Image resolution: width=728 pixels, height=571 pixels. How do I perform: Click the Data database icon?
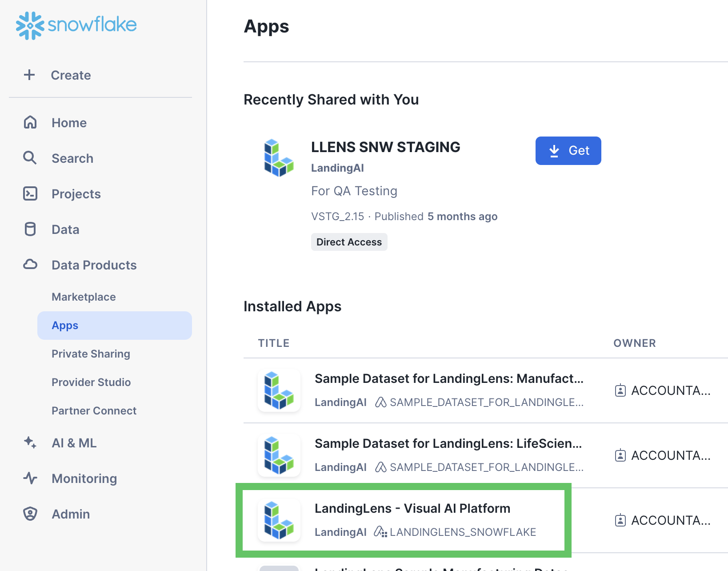(30, 229)
